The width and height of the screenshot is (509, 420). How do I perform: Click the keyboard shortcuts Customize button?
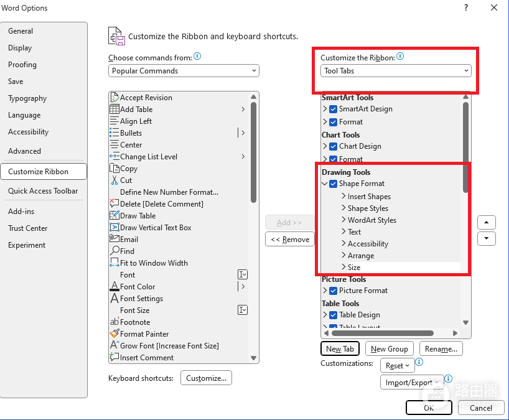click(x=206, y=378)
